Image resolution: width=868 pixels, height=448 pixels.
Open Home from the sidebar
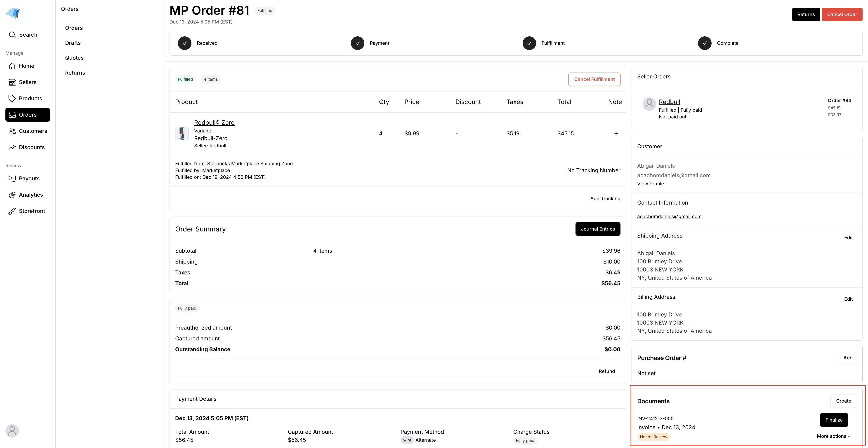(26, 66)
